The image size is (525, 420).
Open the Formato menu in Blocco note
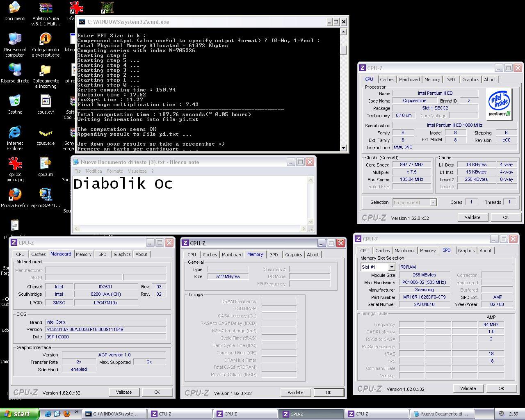pyautogui.click(x=115, y=171)
